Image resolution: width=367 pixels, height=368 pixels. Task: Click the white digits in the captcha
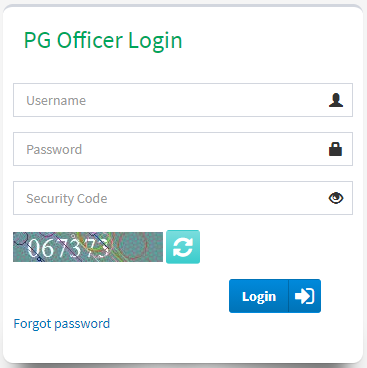(68, 248)
